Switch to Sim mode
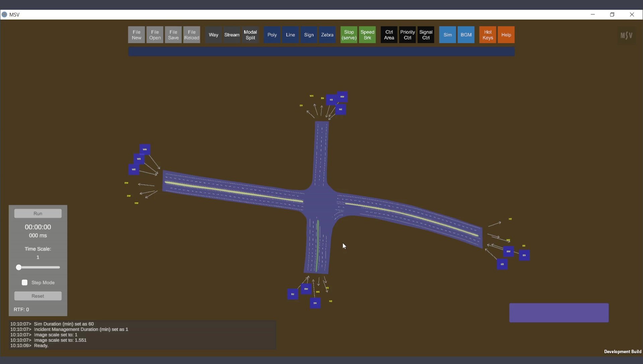 (447, 35)
